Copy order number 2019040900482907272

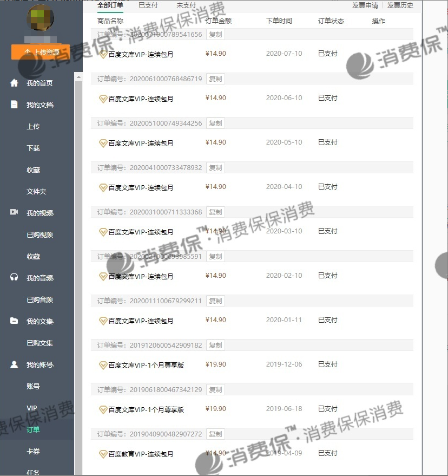(215, 434)
